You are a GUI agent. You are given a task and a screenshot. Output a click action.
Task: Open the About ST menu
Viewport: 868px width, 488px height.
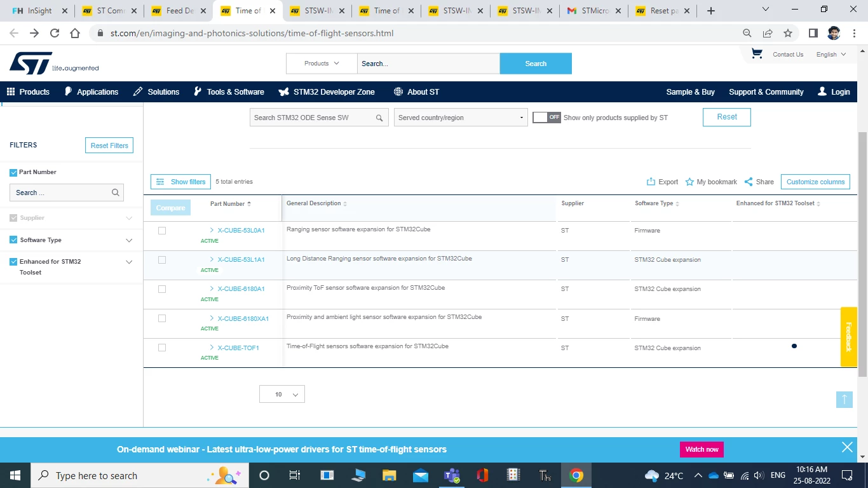click(x=416, y=92)
